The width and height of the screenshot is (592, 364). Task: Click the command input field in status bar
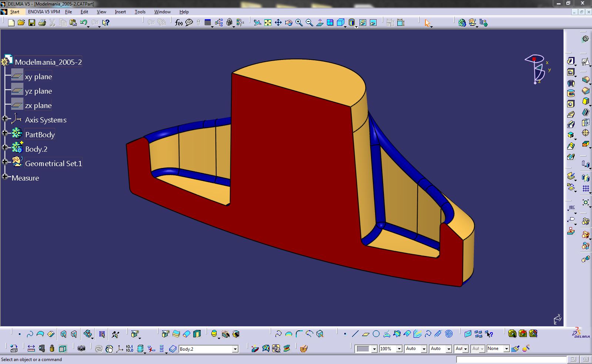(511, 359)
